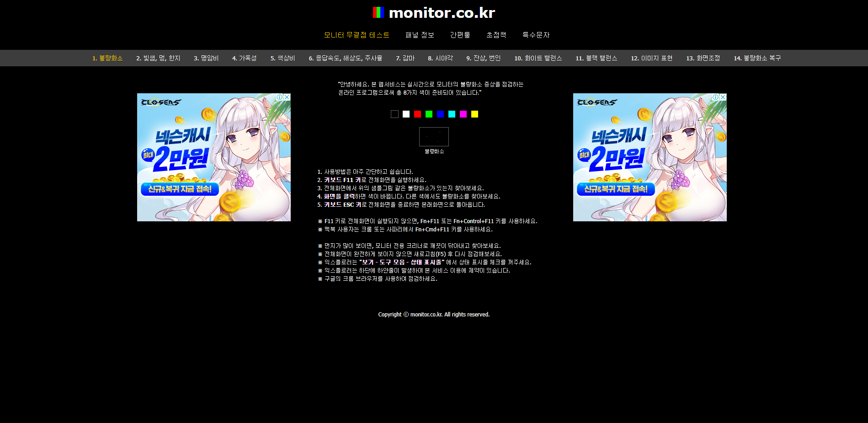Select tab 1. 불량화소
This screenshot has height=423, width=868.
point(107,58)
